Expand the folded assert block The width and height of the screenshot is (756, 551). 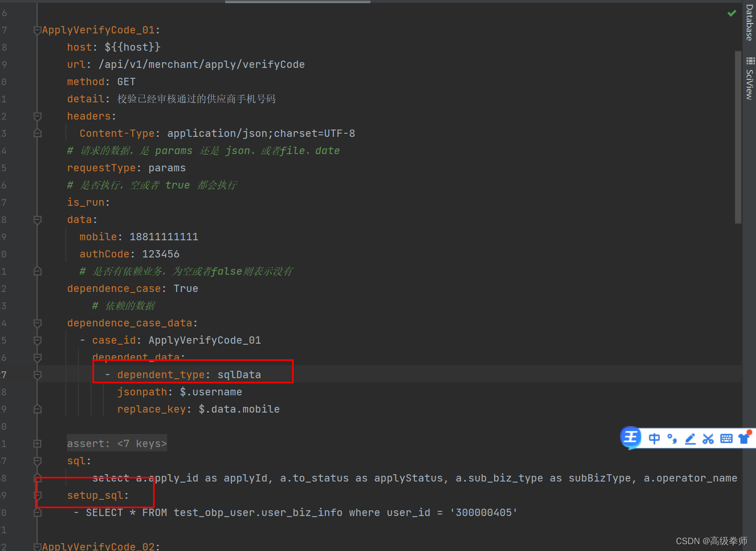(x=37, y=443)
